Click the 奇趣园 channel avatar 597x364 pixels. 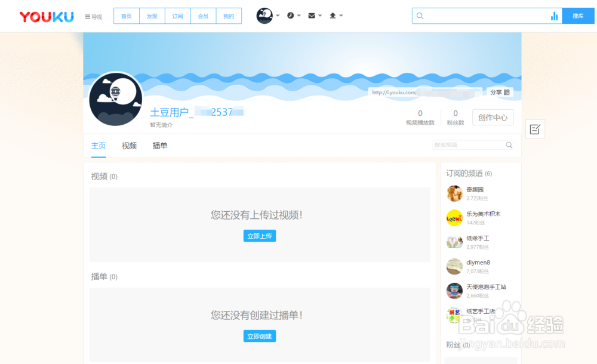[x=454, y=193]
